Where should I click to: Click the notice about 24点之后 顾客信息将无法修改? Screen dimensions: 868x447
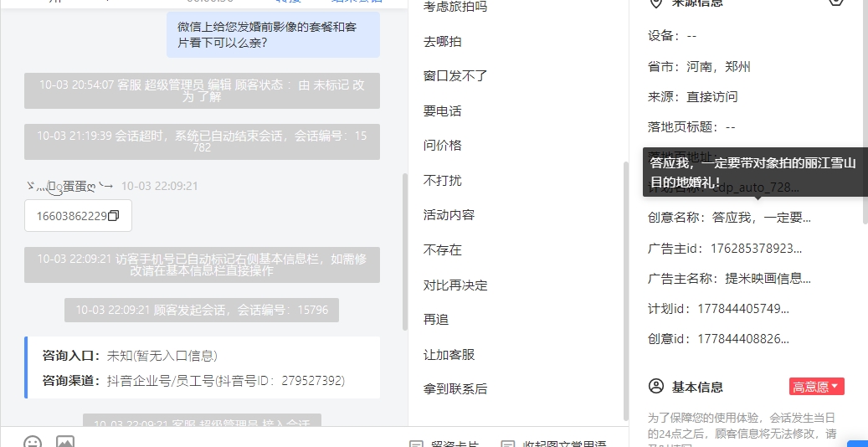(x=742, y=429)
